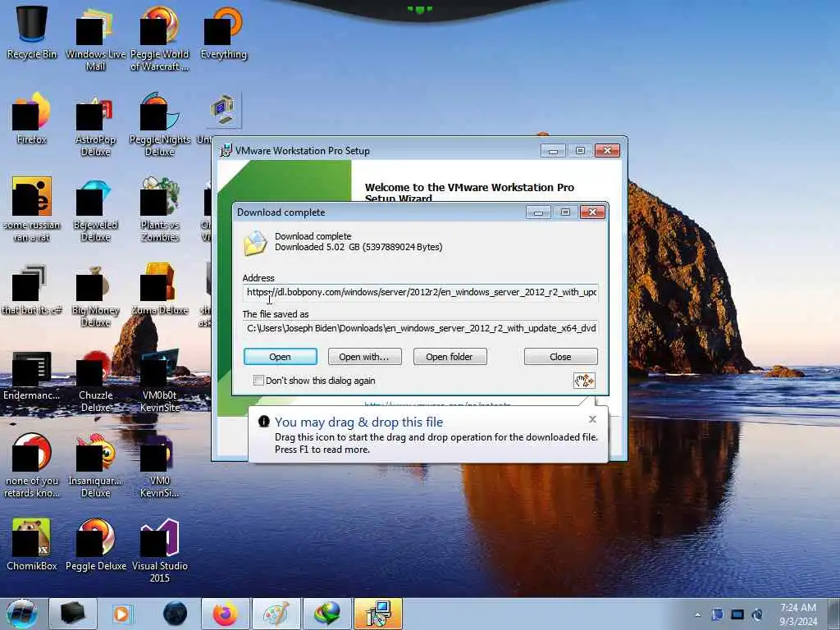Click the Open folder button
840x630 pixels.
(450, 357)
